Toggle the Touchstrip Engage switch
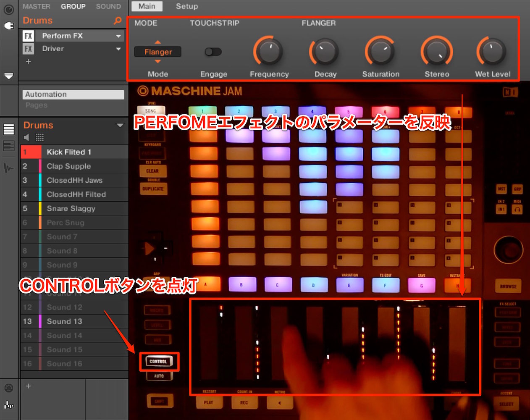The image size is (530, 420). [213, 52]
